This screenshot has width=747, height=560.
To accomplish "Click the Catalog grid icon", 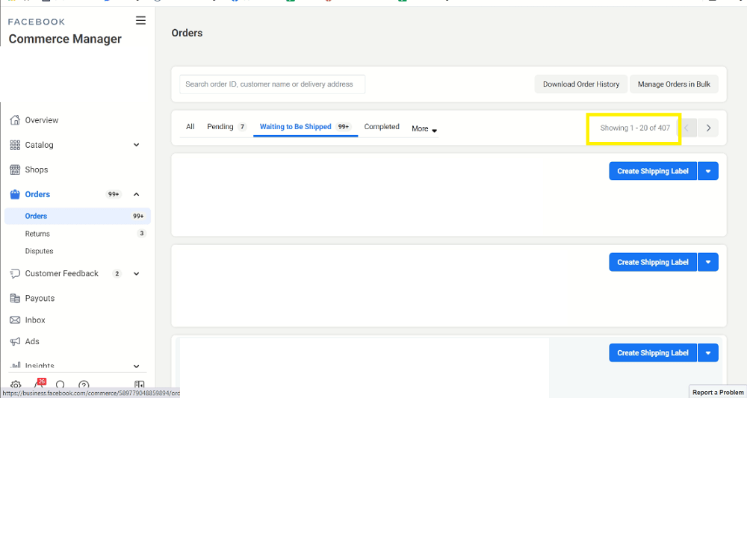I will [x=15, y=145].
